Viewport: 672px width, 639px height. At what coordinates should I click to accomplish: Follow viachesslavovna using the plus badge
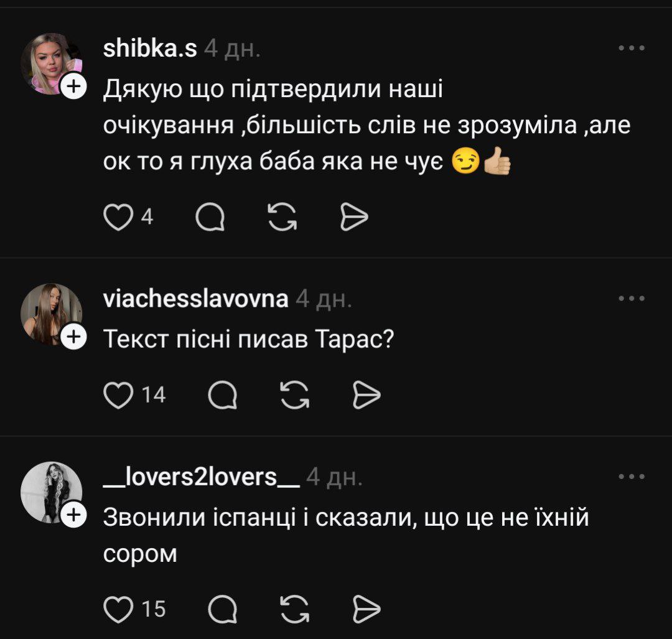point(73,337)
